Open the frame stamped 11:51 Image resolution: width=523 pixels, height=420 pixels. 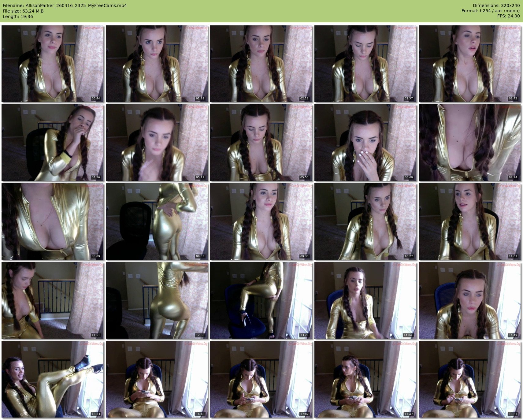53,300
